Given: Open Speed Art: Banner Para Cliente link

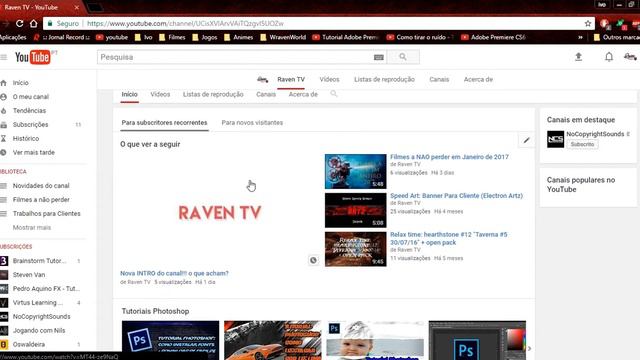Looking at the screenshot, I should click(456, 196).
